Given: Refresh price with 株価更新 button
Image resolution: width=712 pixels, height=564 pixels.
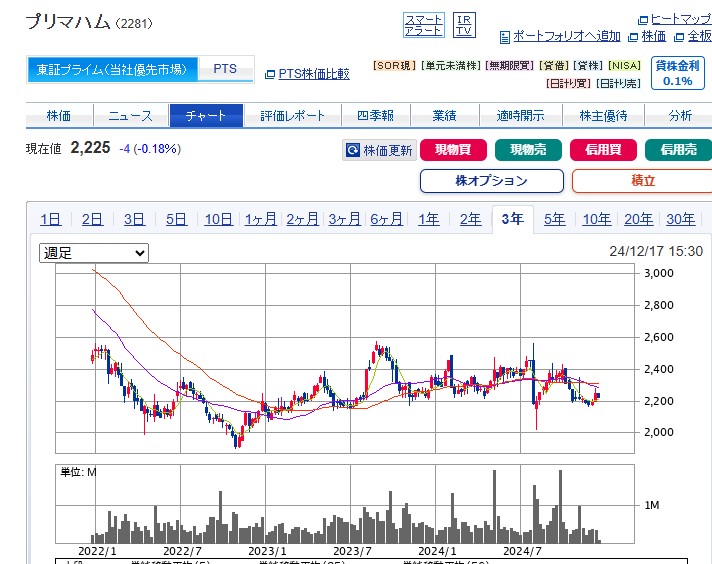Looking at the screenshot, I should click(379, 150).
